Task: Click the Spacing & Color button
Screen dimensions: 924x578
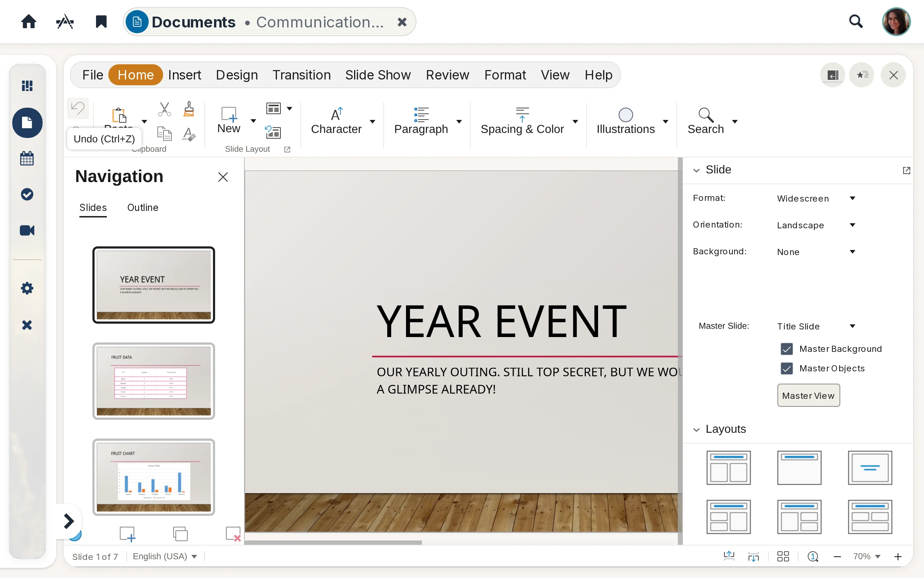Action: [x=522, y=121]
